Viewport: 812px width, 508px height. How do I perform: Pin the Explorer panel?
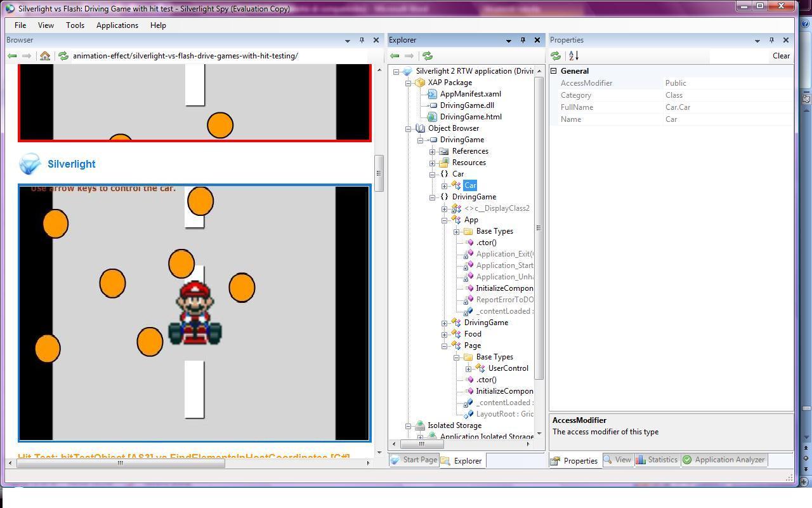point(523,40)
